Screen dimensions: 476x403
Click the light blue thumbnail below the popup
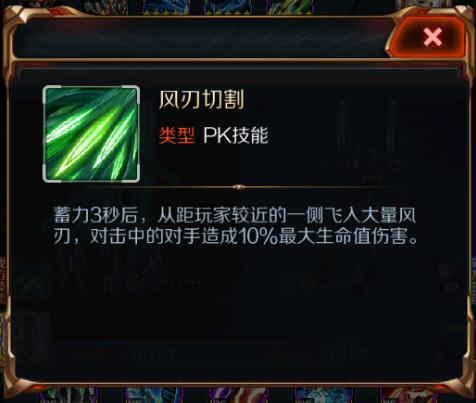tap(154, 396)
